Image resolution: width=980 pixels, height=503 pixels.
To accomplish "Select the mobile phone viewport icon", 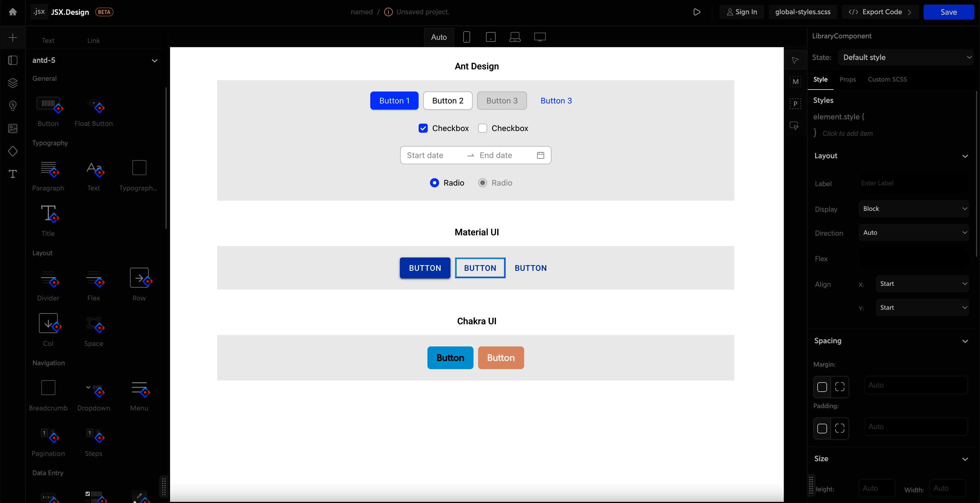I will point(466,37).
